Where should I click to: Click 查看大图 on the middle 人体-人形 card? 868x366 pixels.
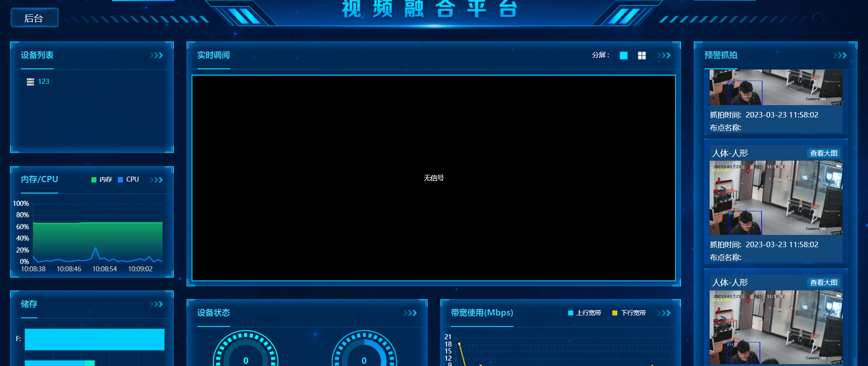click(x=824, y=153)
